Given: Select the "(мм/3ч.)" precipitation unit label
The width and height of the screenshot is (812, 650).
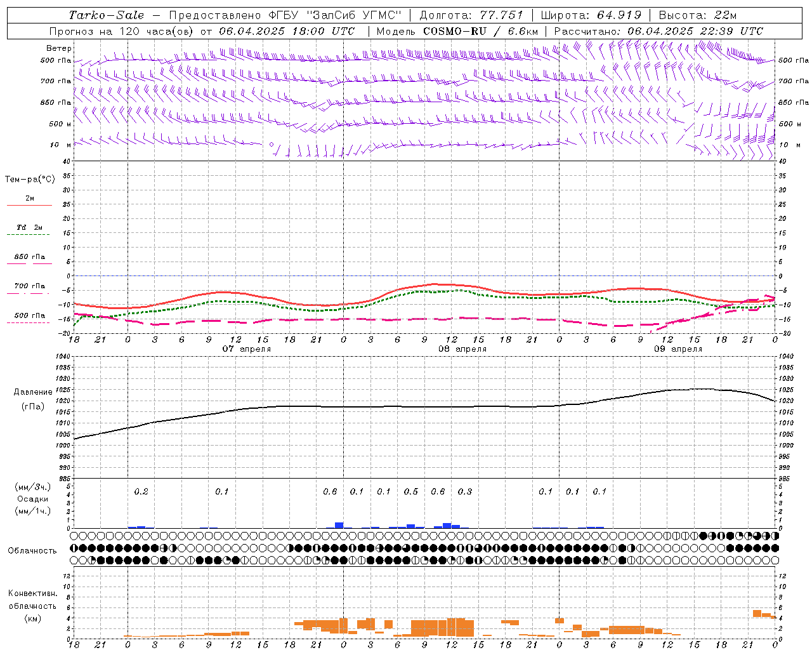Looking at the screenshot, I should pyautogui.click(x=33, y=487).
